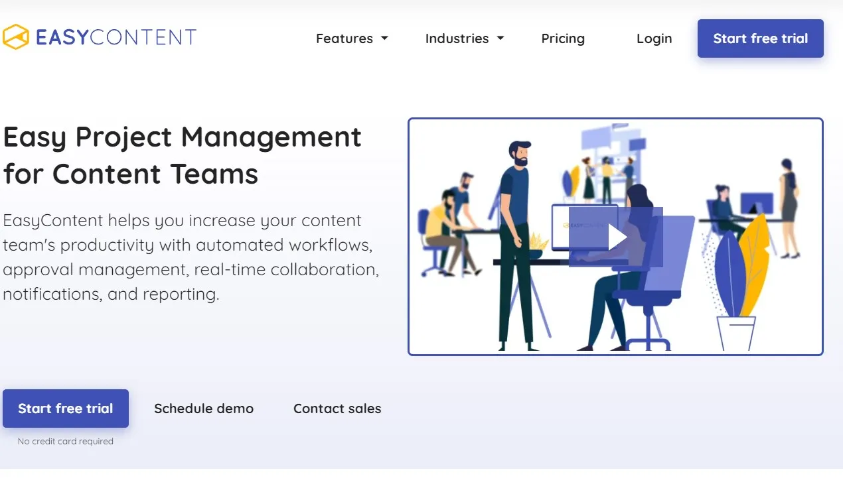Expand the Industries dropdown arrow
The image size is (843, 504).
click(x=500, y=38)
